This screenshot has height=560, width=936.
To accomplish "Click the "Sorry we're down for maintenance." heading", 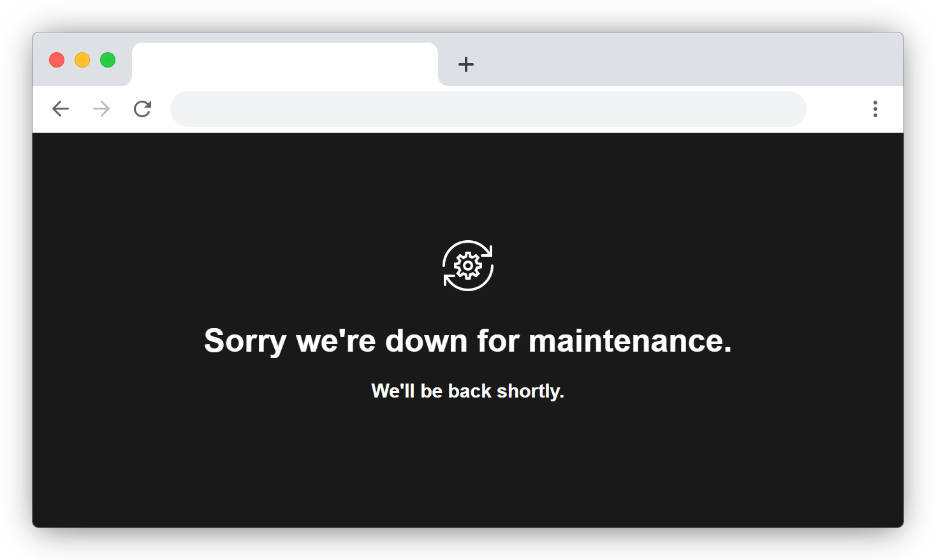I will (468, 341).
